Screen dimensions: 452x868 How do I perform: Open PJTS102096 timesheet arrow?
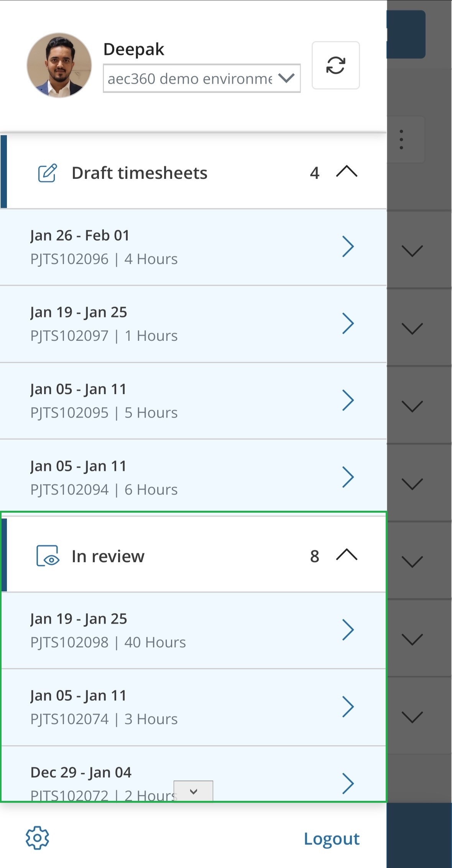(348, 246)
